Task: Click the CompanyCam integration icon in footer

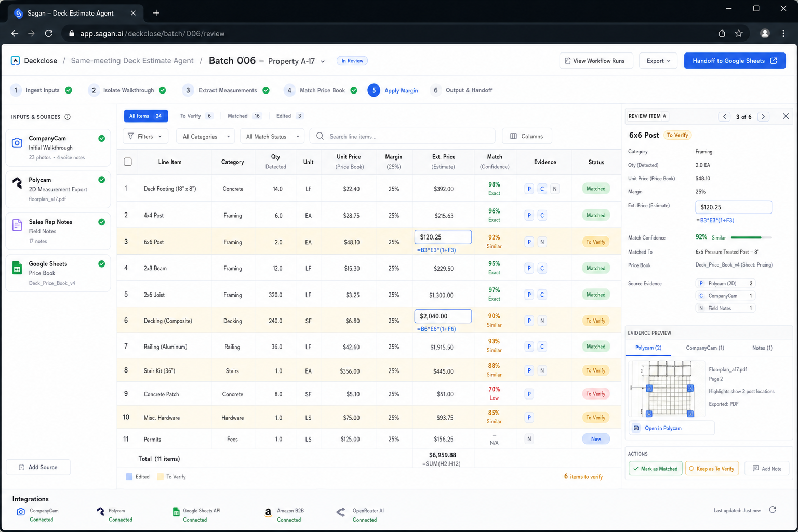Action: 21,512
